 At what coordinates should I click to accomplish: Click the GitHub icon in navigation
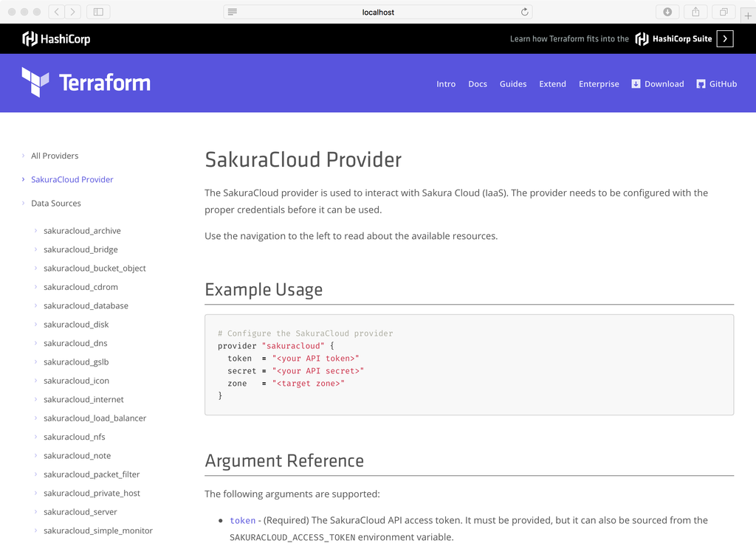point(701,84)
